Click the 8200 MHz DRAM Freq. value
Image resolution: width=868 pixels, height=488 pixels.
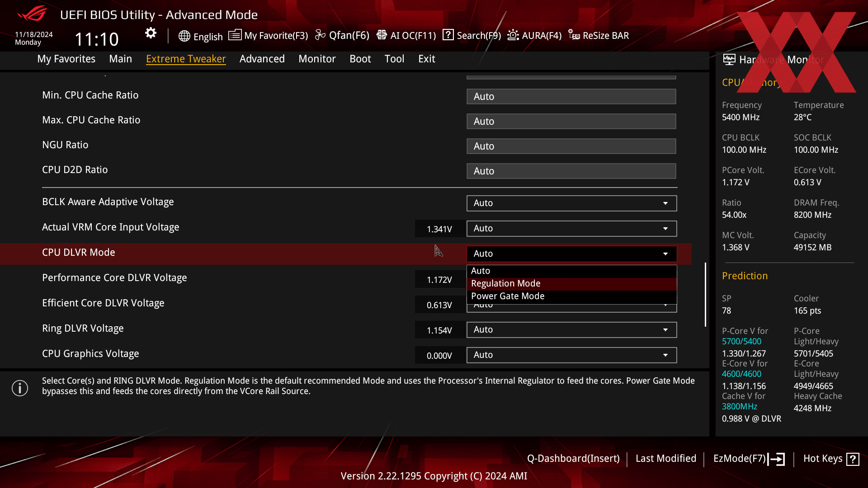coord(812,215)
